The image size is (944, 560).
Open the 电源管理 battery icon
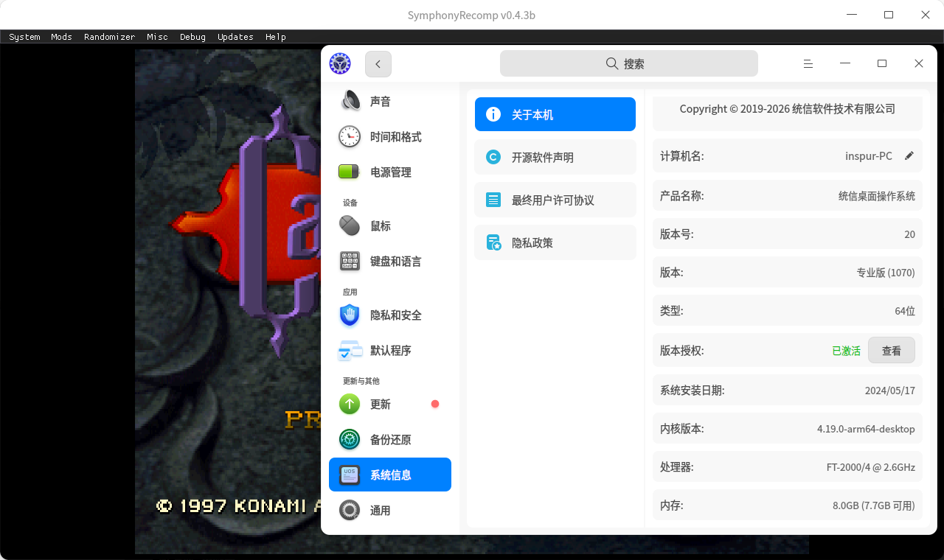pyautogui.click(x=350, y=172)
